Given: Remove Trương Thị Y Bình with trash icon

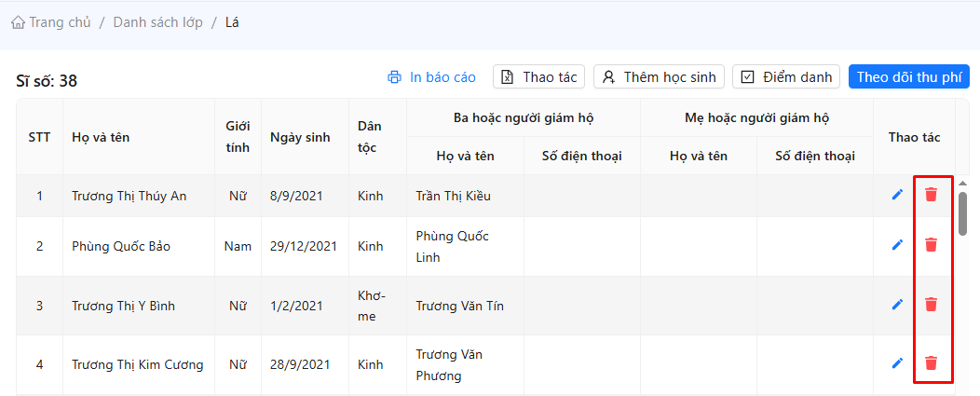Looking at the screenshot, I should tap(931, 305).
